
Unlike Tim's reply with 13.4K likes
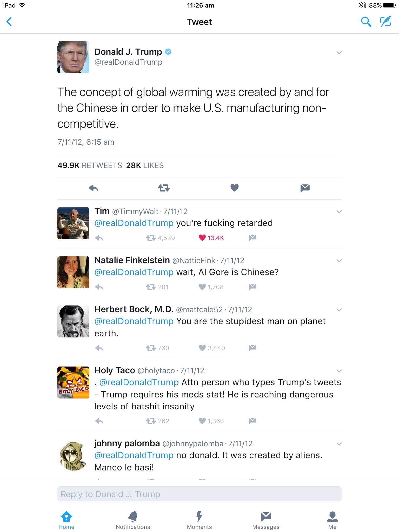tap(202, 238)
